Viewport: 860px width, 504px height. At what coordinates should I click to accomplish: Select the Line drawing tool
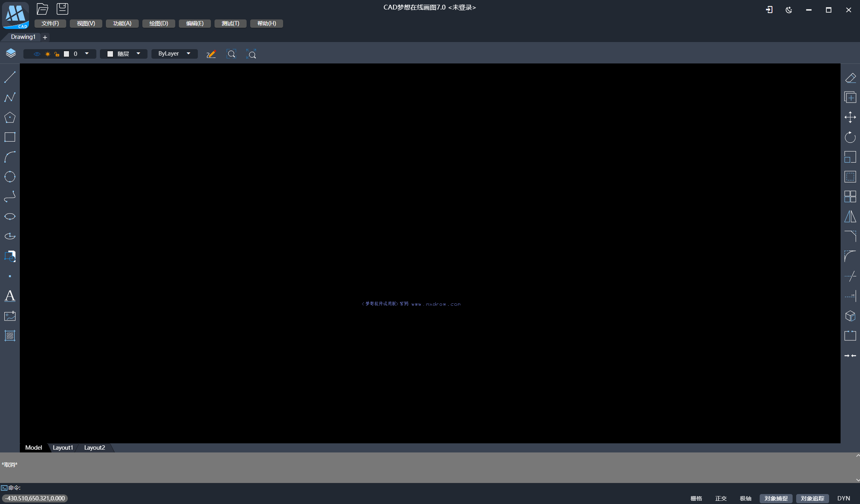(x=10, y=77)
